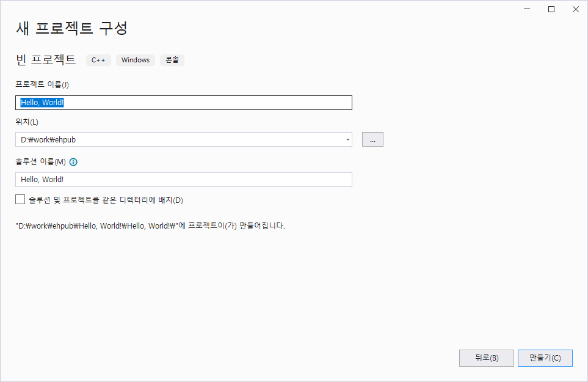Open the browse folder dialog with ... button
Image resolution: width=588 pixels, height=382 pixels.
[372, 139]
